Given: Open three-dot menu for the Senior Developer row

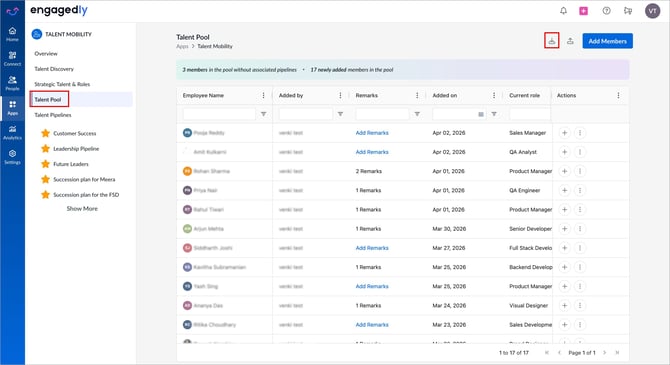Looking at the screenshot, I should point(580,229).
